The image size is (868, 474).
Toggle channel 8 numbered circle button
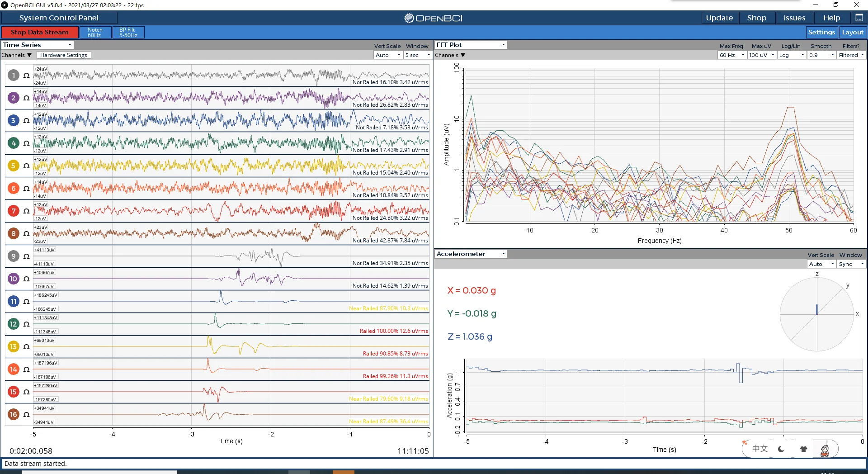[14, 234]
